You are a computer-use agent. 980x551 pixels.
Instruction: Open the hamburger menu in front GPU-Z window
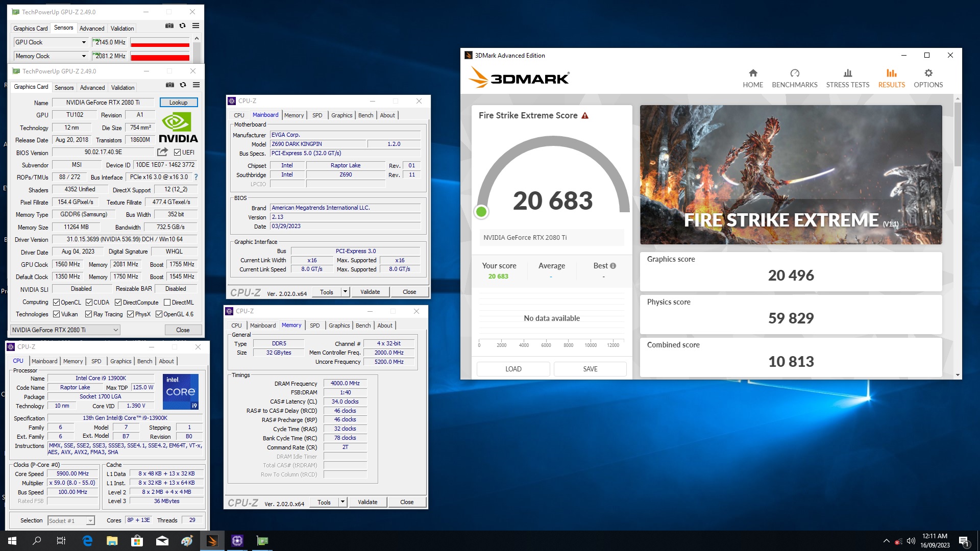196,85
